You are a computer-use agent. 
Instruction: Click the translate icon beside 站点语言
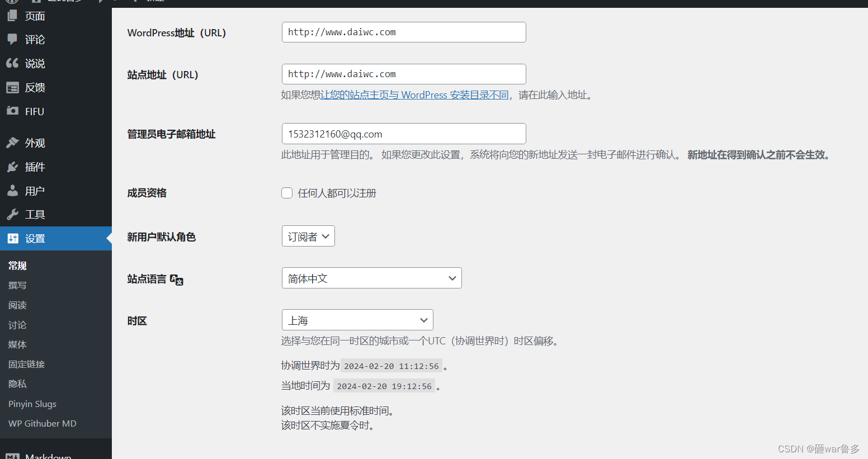177,280
